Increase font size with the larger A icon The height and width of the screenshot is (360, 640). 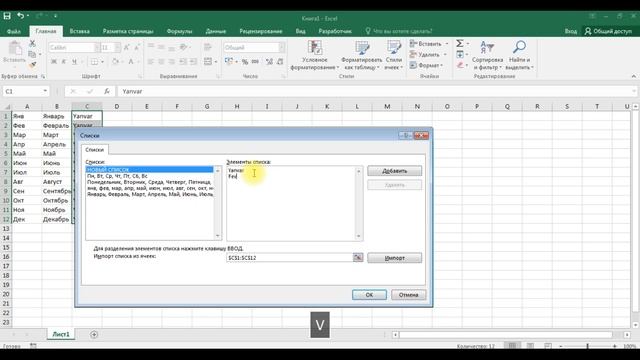pos(127,48)
